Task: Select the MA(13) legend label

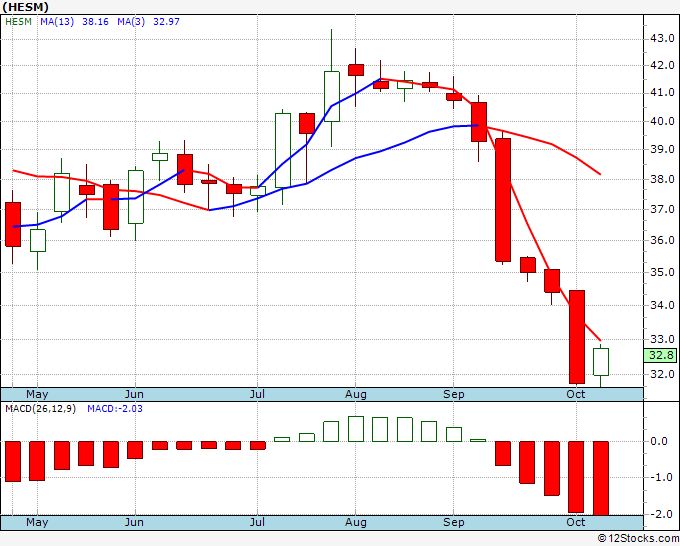Action: pos(57,22)
